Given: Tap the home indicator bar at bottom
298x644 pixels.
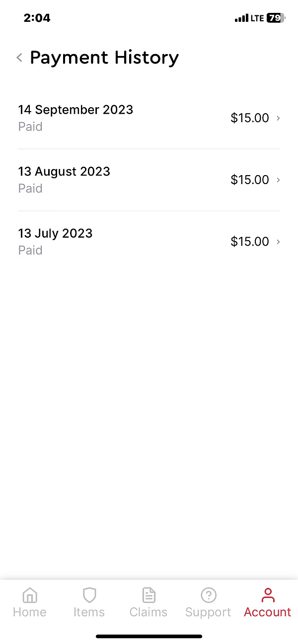Looking at the screenshot, I should pyautogui.click(x=149, y=636).
